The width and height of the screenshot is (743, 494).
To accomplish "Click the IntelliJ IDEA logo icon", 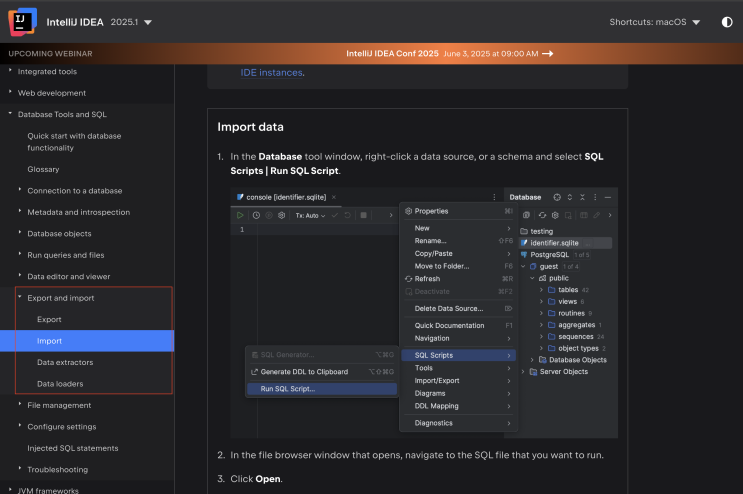I will [22, 22].
